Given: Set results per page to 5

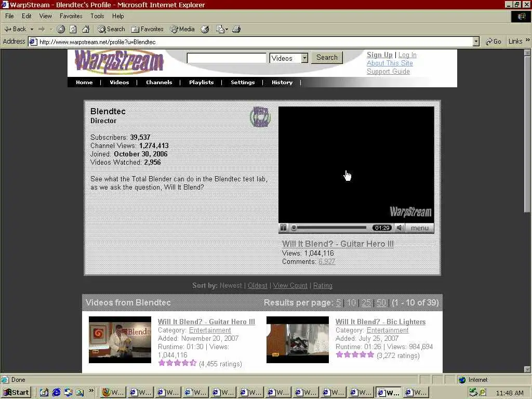Looking at the screenshot, I should tap(338, 303).
